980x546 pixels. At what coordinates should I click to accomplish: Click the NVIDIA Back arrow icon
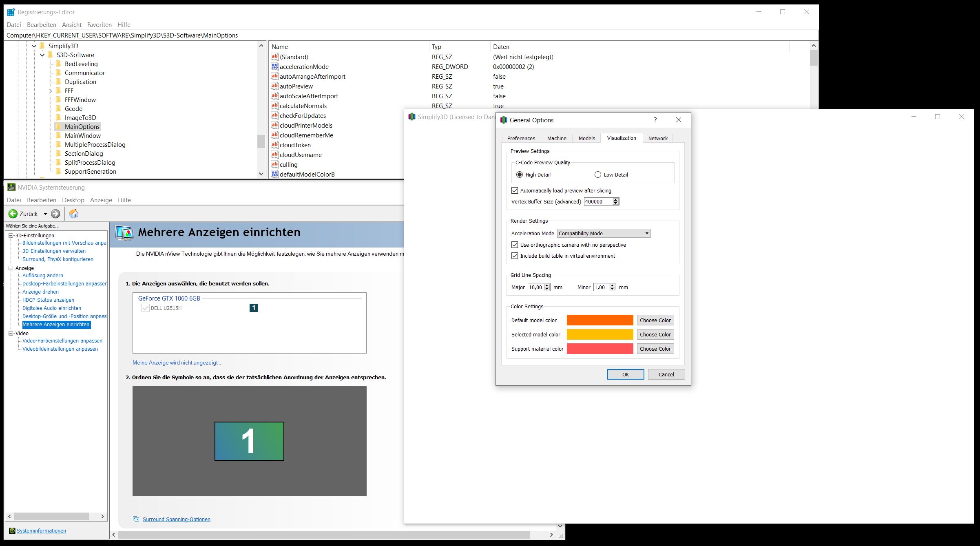(13, 214)
